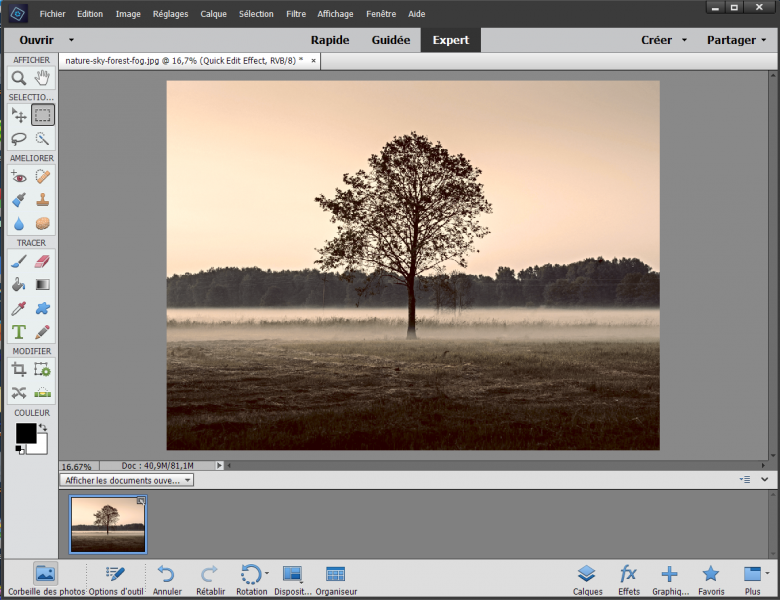Viewport: 780px width, 600px height.
Task: Select the Recompose tool
Action: coord(43,370)
